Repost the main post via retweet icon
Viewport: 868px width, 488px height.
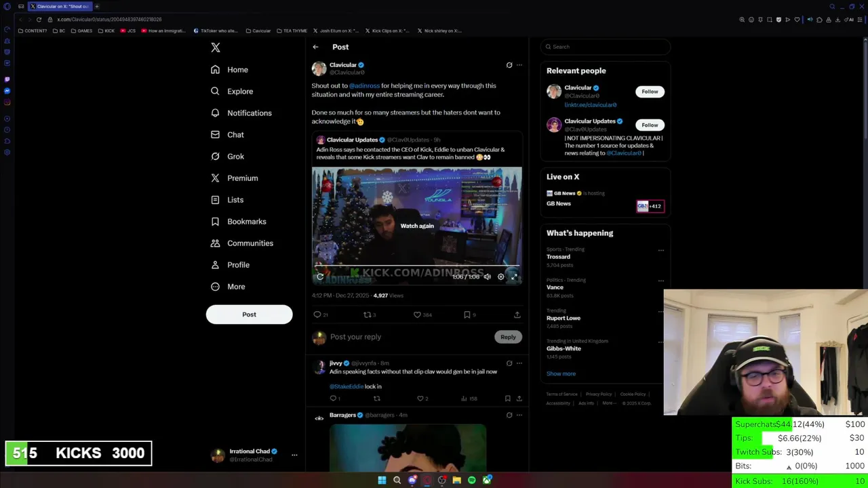click(x=367, y=314)
